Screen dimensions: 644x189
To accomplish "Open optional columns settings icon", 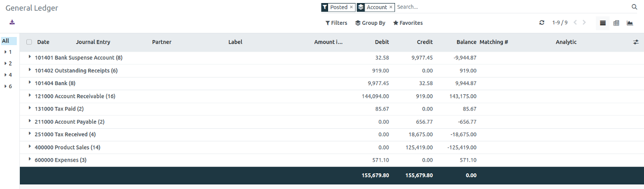I will point(636,42).
